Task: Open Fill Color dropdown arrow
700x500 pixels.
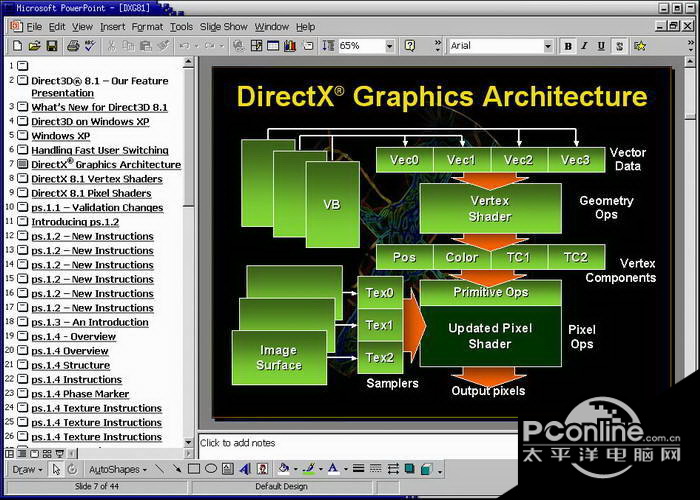Action: 295,469
